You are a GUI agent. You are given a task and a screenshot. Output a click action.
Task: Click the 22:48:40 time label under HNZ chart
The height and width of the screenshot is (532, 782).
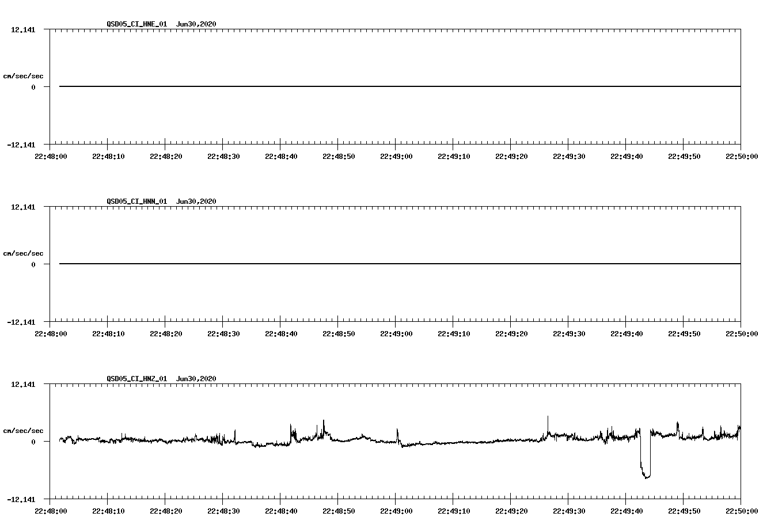[281, 511]
